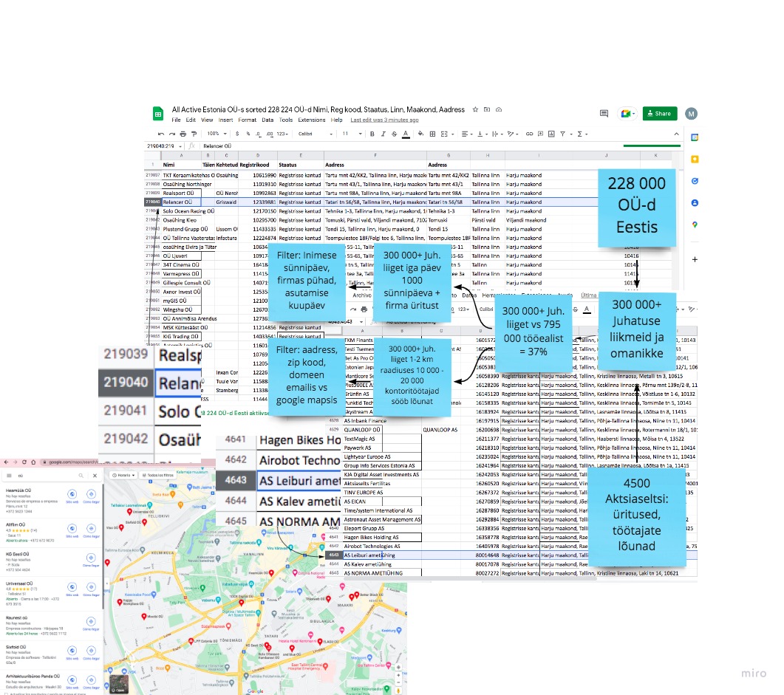Open Google Keep side panel icon

(x=695, y=160)
